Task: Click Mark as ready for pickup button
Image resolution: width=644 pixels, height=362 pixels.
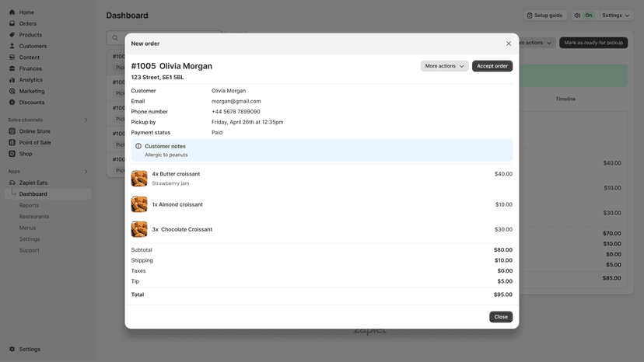Action: click(593, 43)
